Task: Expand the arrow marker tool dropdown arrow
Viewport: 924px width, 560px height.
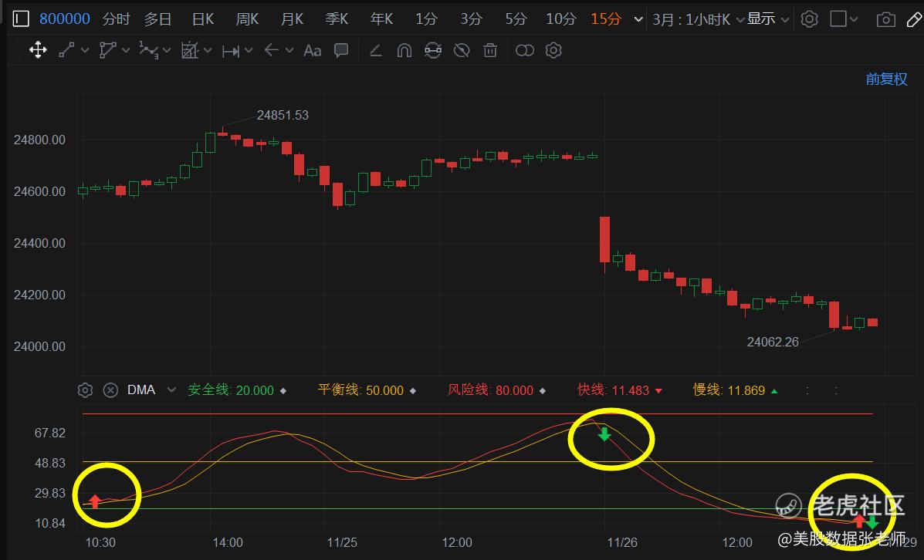Action: click(x=289, y=51)
